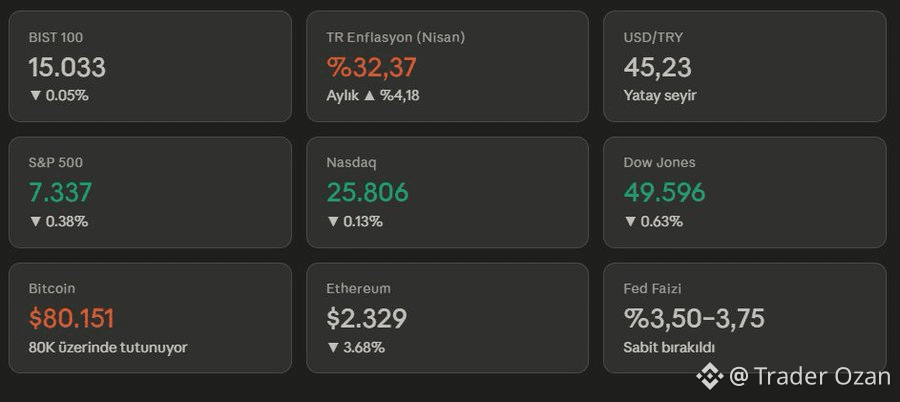
Task: Click the red %32,37 inflation value
Action: (x=371, y=67)
